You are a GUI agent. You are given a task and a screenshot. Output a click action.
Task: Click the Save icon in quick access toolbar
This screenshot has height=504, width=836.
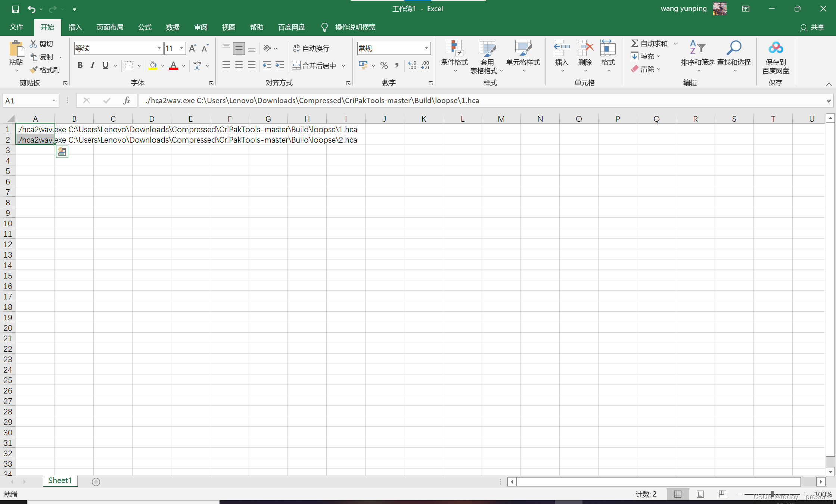[15, 9]
